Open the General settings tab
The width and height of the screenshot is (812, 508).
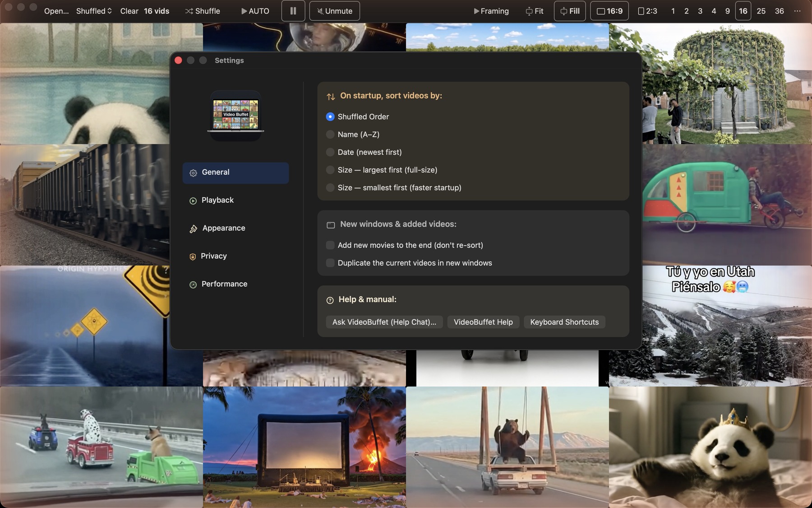point(235,172)
